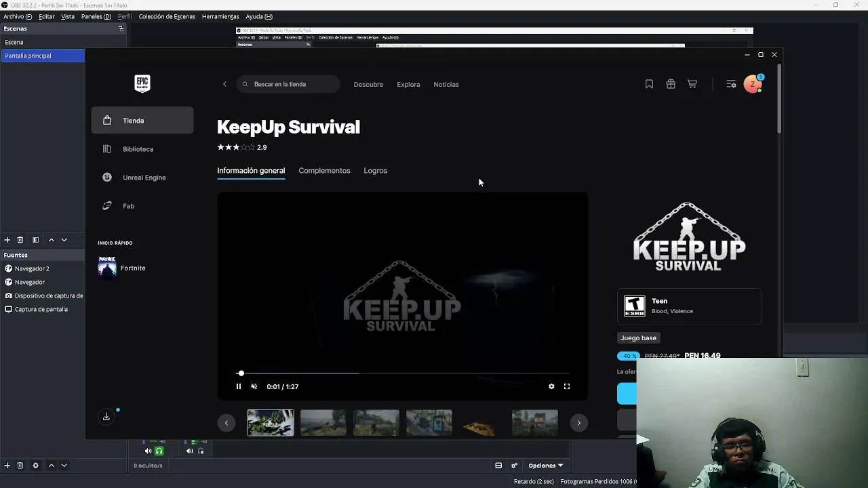Open source properties gear in OBS
The image size is (868, 488).
(36, 466)
